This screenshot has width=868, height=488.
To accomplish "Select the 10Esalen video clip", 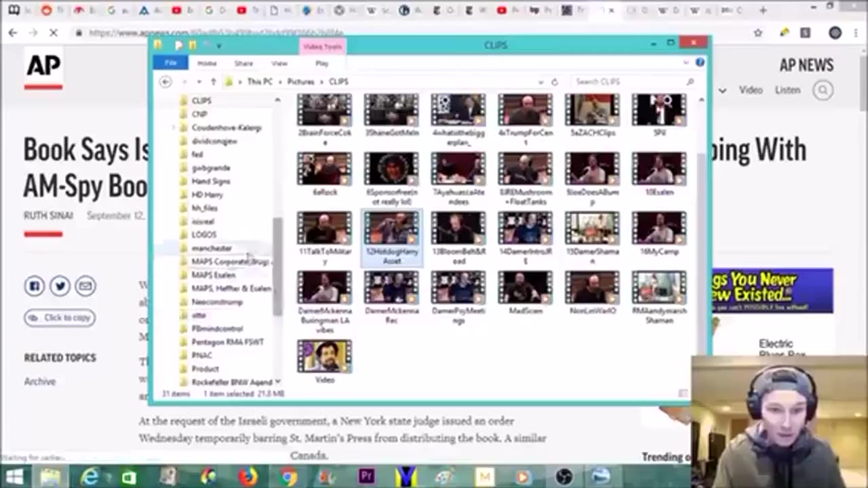I will 659,174.
